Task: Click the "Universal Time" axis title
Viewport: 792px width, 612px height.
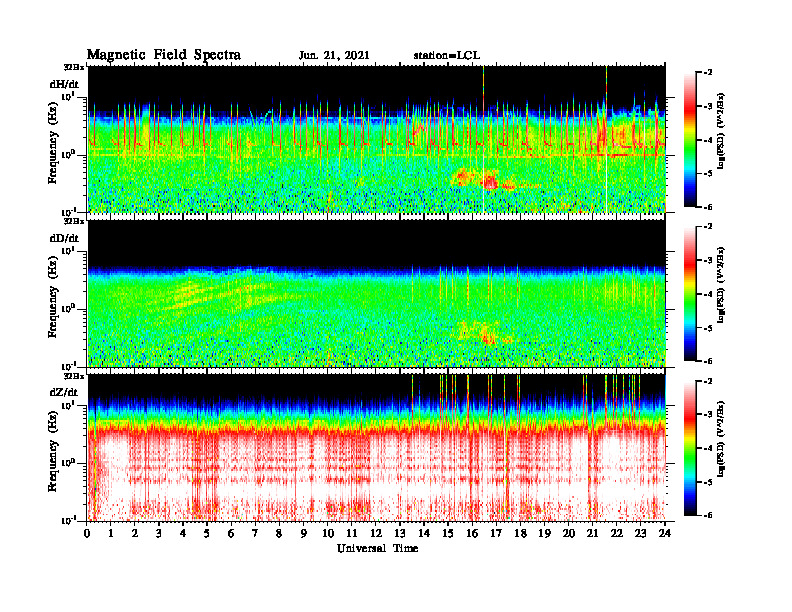Action: (377, 548)
